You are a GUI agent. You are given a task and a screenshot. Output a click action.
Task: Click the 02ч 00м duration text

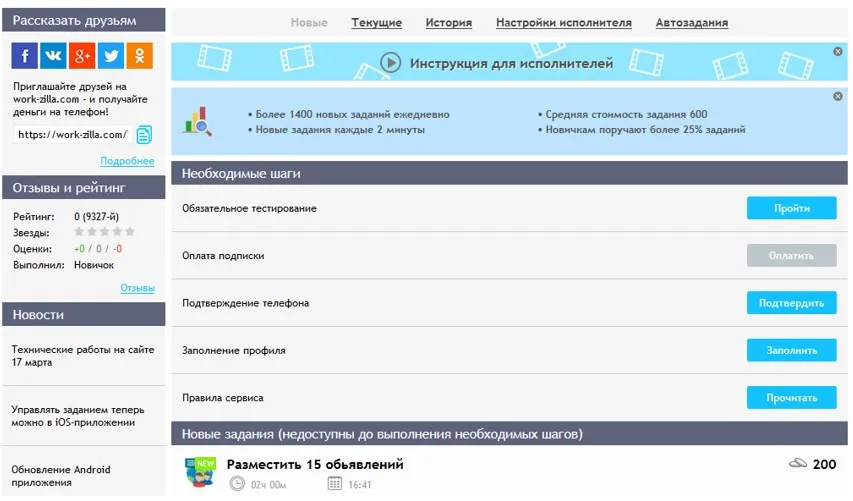(269, 484)
